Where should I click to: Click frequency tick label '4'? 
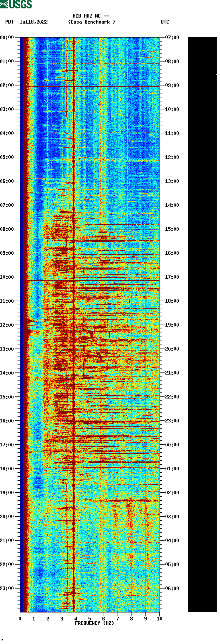tap(76, 619)
